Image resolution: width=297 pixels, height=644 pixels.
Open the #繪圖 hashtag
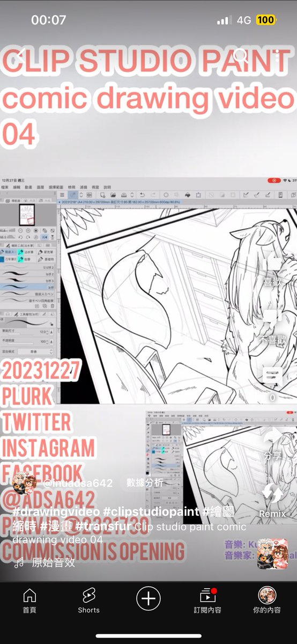218,512
